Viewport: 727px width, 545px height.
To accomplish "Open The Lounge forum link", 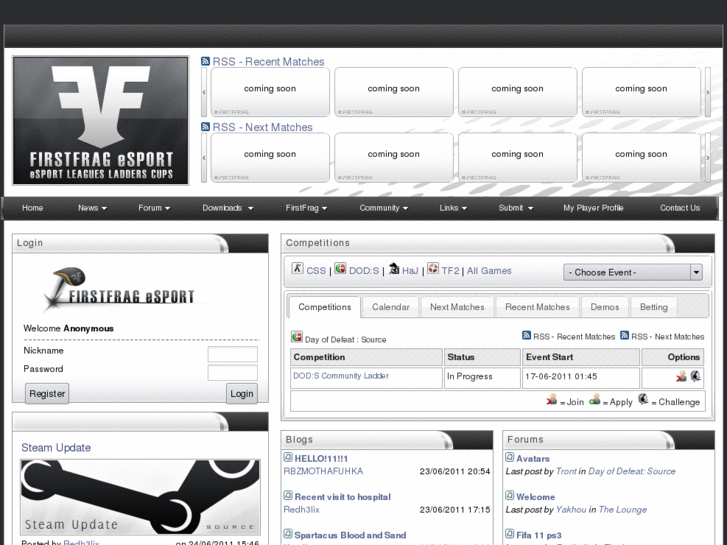I will (x=623, y=509).
